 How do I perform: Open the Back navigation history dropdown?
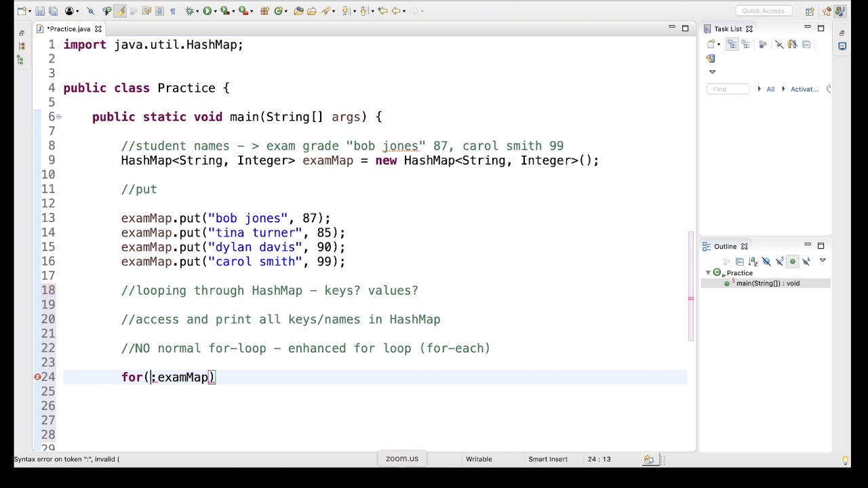click(403, 11)
